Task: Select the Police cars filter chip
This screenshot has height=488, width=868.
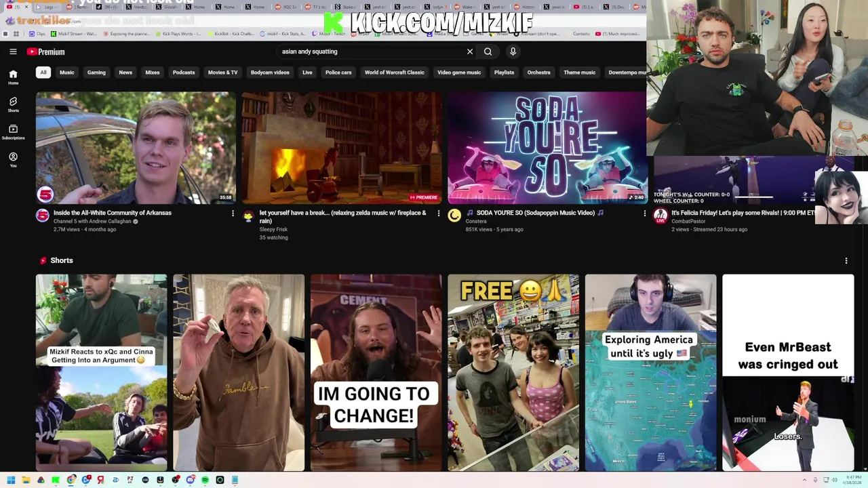Action: pyautogui.click(x=338, y=73)
